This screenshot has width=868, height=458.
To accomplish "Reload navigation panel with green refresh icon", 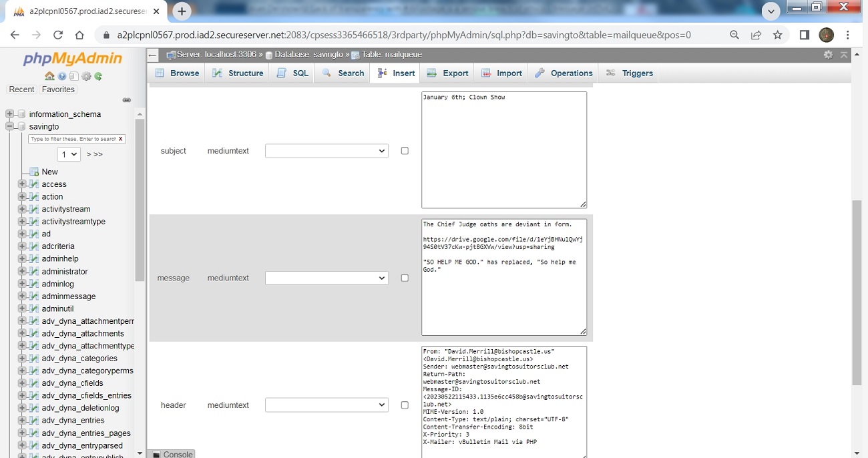I will click(98, 76).
